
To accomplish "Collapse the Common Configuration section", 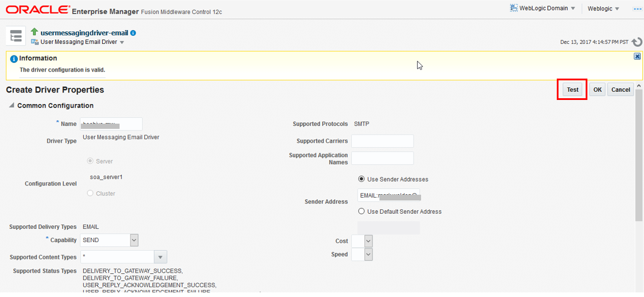I will 11,106.
